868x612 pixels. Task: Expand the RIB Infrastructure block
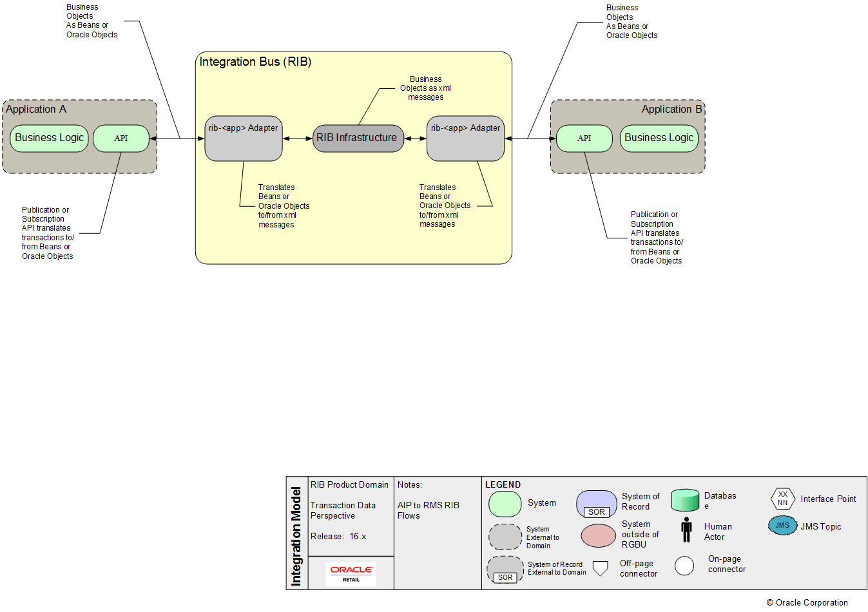coord(358,137)
